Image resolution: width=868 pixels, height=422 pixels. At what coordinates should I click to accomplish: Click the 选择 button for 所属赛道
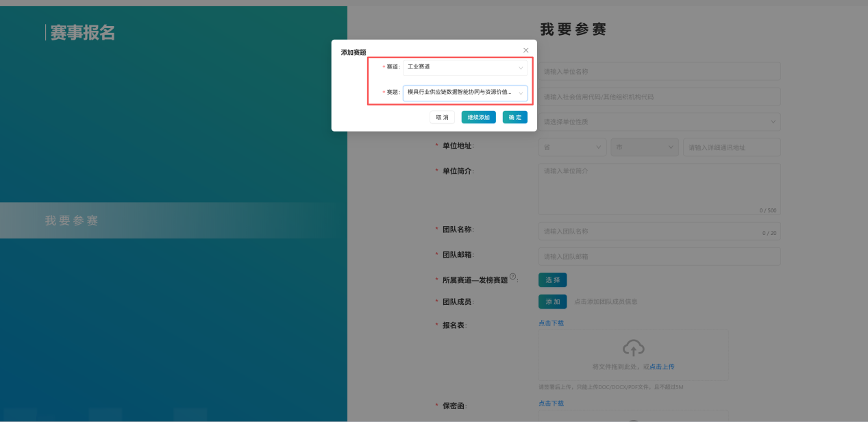(x=552, y=280)
